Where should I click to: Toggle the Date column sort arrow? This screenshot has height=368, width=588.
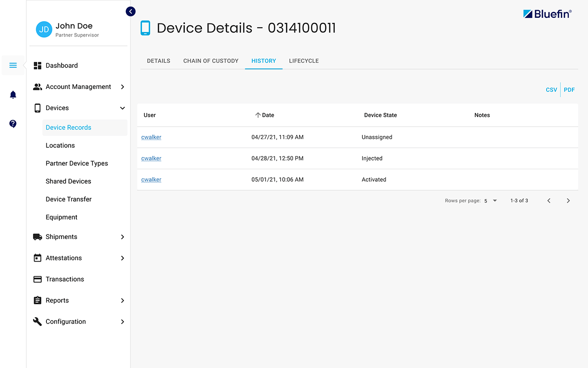pyautogui.click(x=258, y=115)
